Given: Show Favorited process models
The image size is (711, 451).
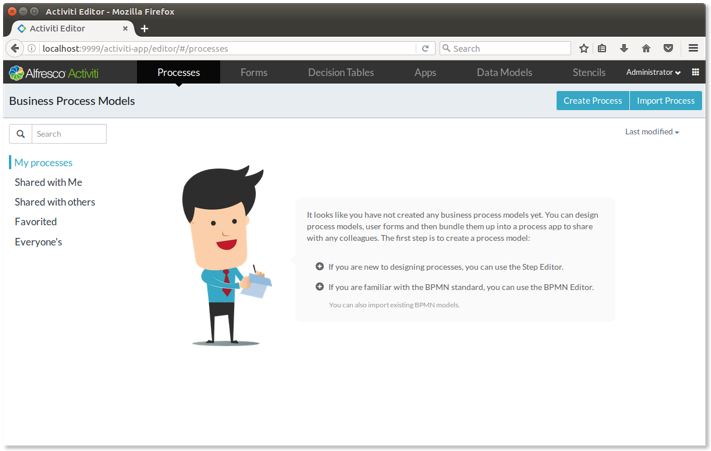Looking at the screenshot, I should point(36,222).
